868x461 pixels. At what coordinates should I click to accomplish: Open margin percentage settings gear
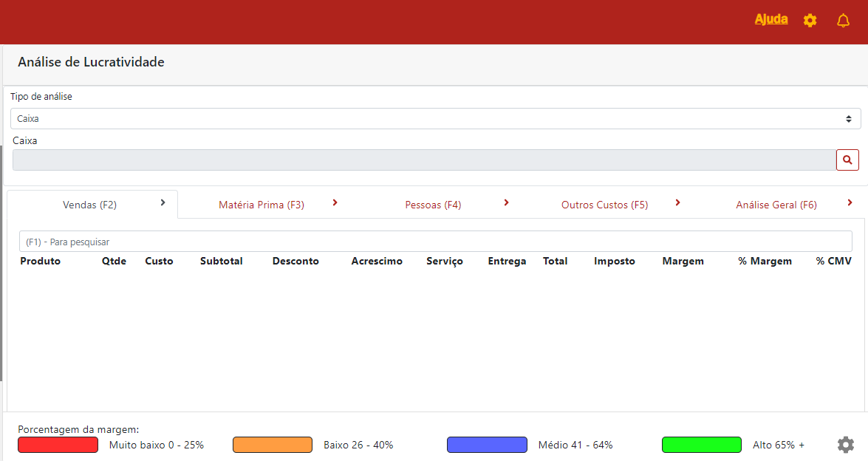845,445
